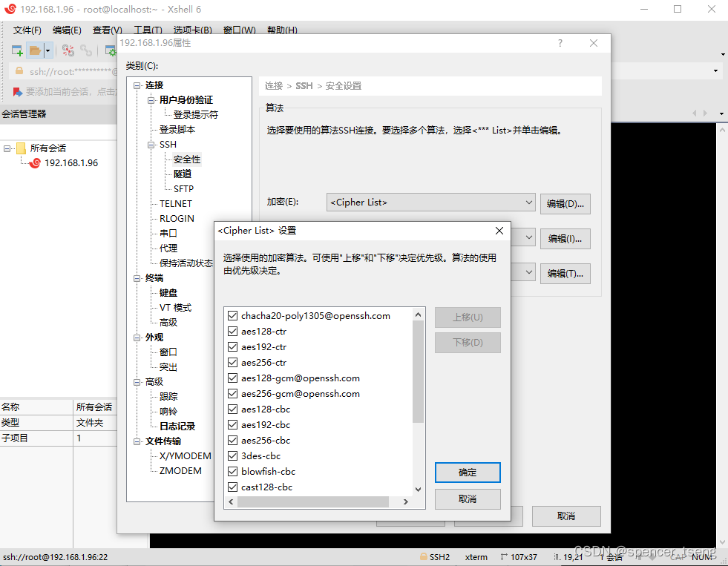Viewport: 728px width, 566px height.
Task: Click the Disconnect toolbar icon
Action: (68, 50)
